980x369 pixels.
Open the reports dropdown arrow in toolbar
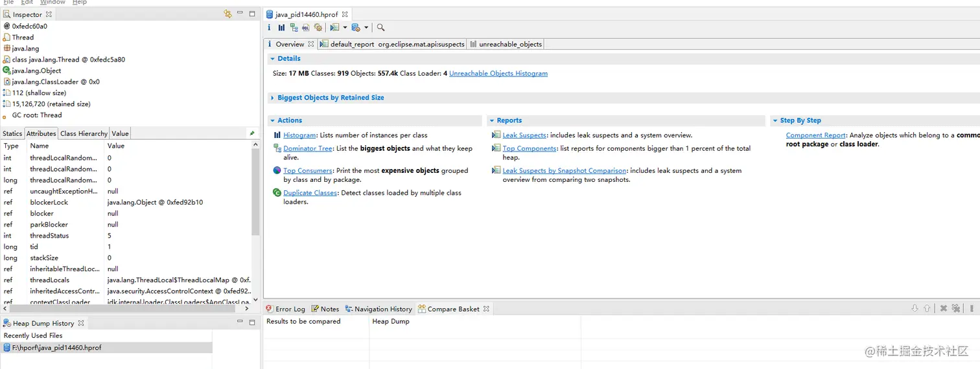[345, 28]
